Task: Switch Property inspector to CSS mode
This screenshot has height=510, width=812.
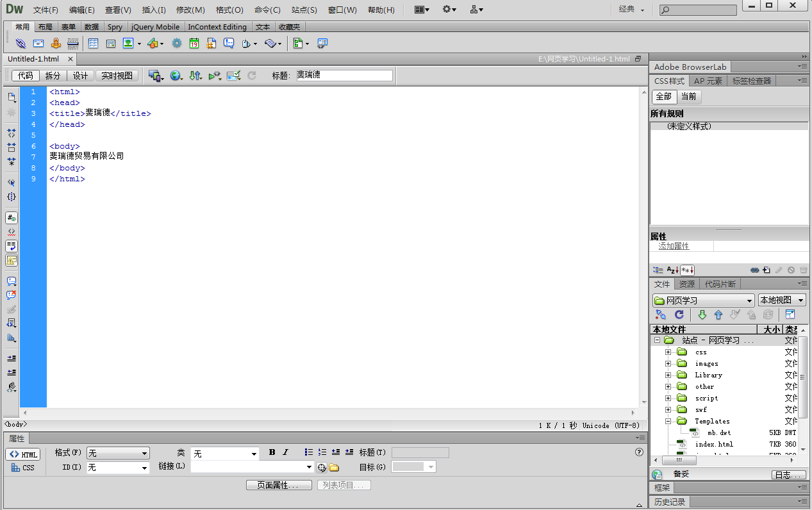Action: (x=23, y=468)
